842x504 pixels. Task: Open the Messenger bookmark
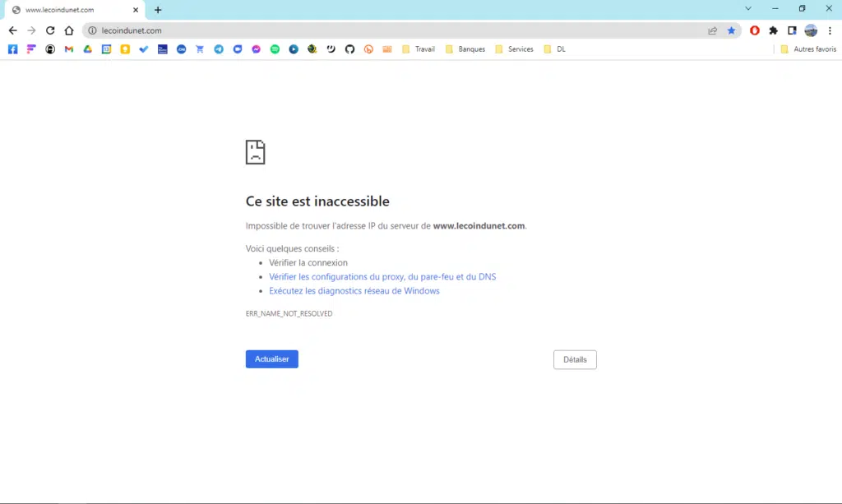(257, 49)
